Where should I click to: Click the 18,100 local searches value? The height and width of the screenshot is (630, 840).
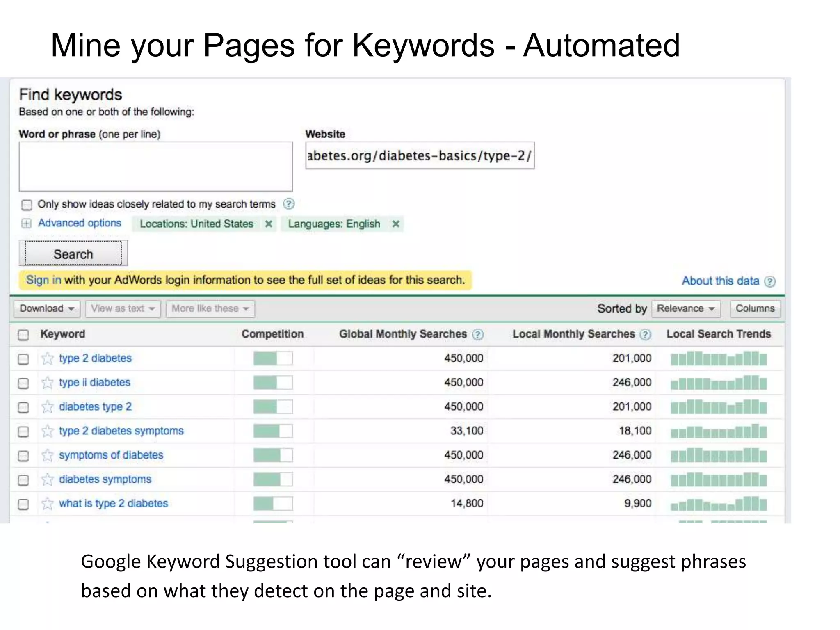point(635,431)
